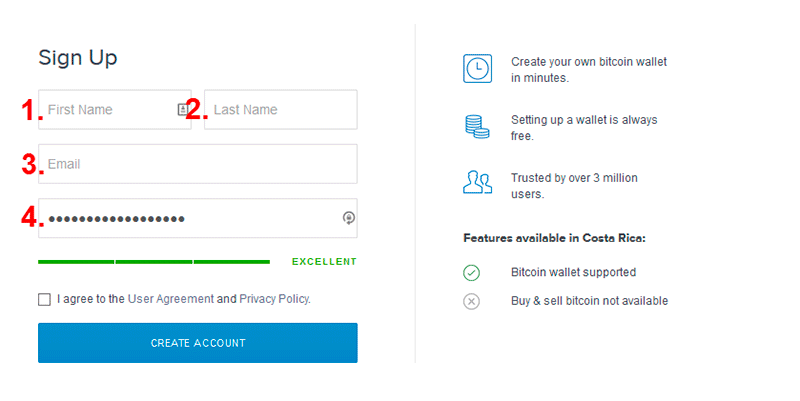Click the stacked coins icon
Image resolution: width=800 pixels, height=401 pixels.
tap(477, 127)
